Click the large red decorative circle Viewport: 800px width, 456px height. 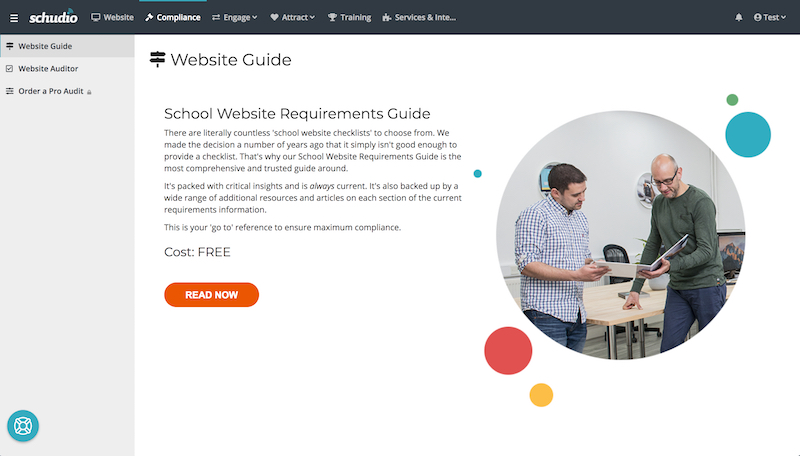tap(507, 350)
